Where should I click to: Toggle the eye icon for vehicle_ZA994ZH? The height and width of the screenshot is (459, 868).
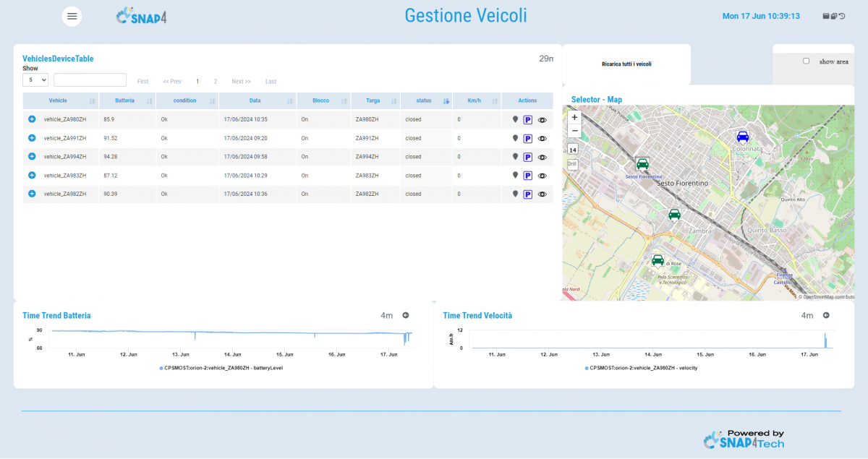(542, 157)
